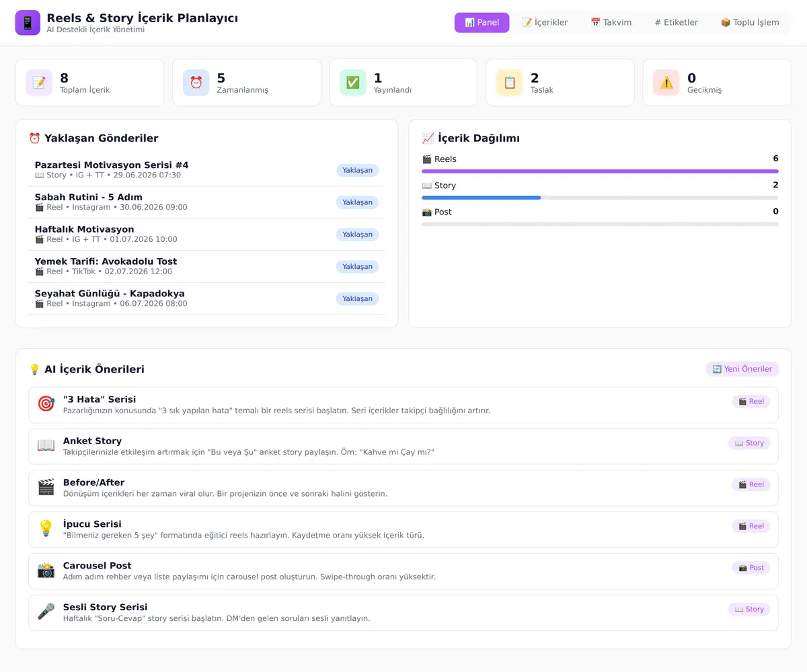Click the target icon beside "3 Hata" Serisi

pyautogui.click(x=46, y=405)
